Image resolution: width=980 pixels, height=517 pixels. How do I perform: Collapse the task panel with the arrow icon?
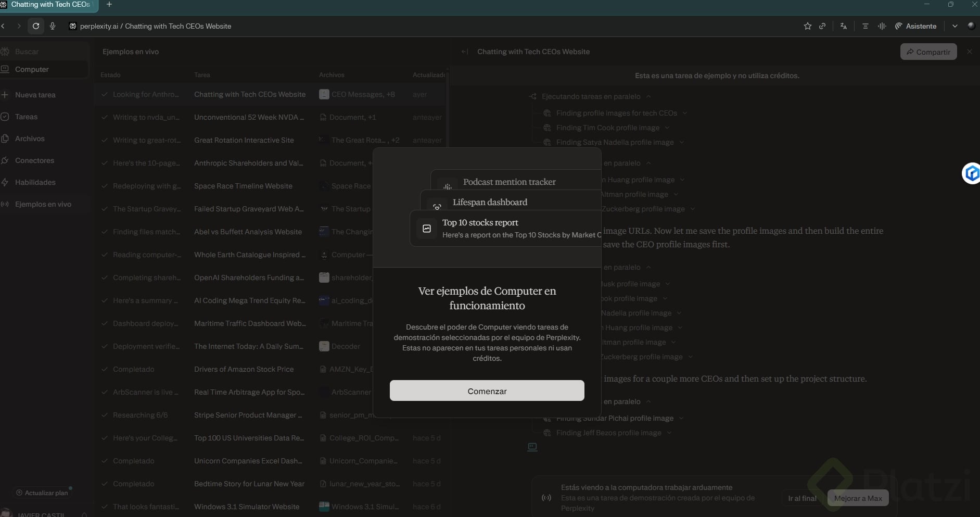(x=465, y=52)
